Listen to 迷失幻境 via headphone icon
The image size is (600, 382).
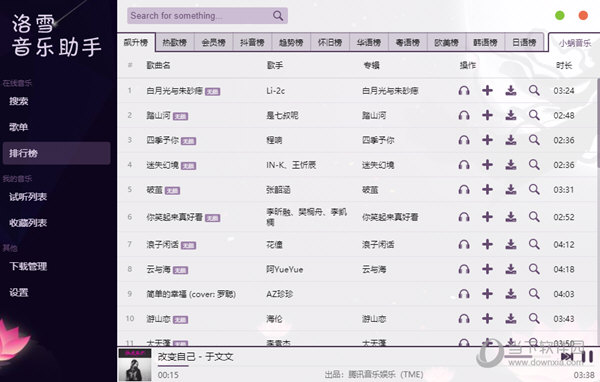464,165
